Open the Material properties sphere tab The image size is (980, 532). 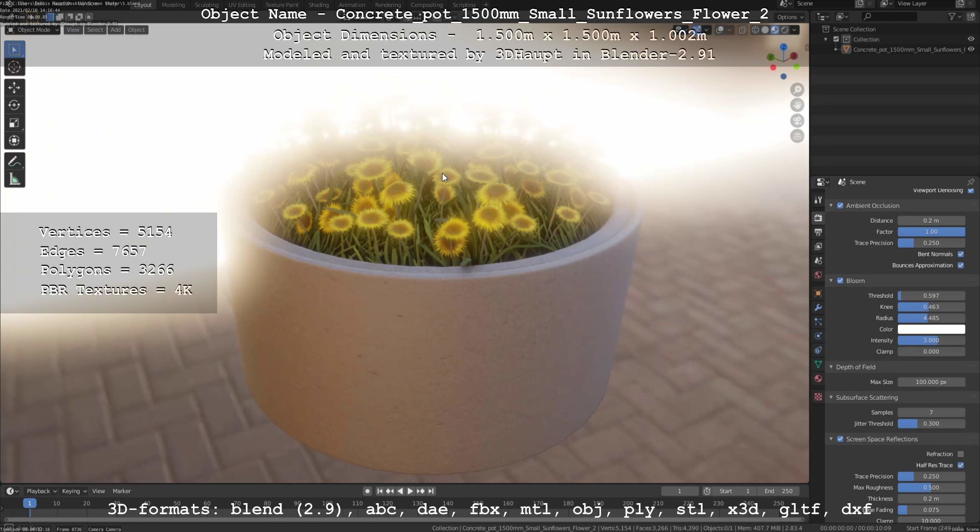[818, 379]
